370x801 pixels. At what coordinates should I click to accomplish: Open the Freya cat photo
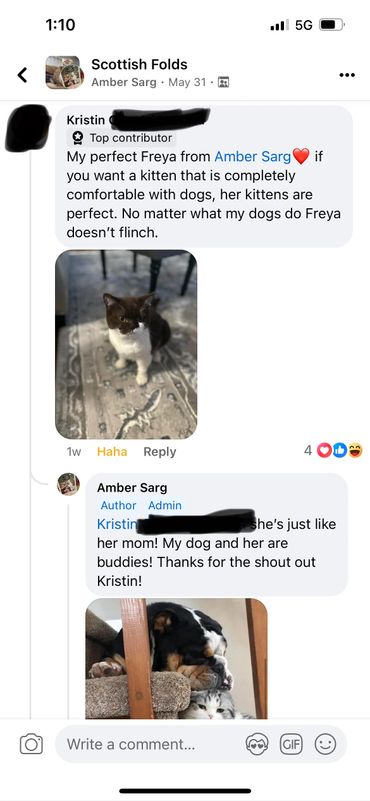126,344
